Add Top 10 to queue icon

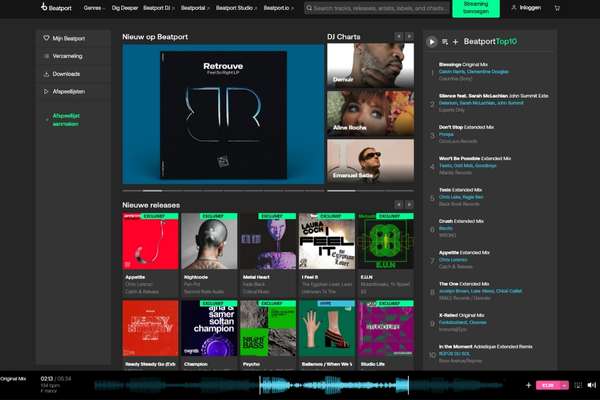click(x=445, y=42)
